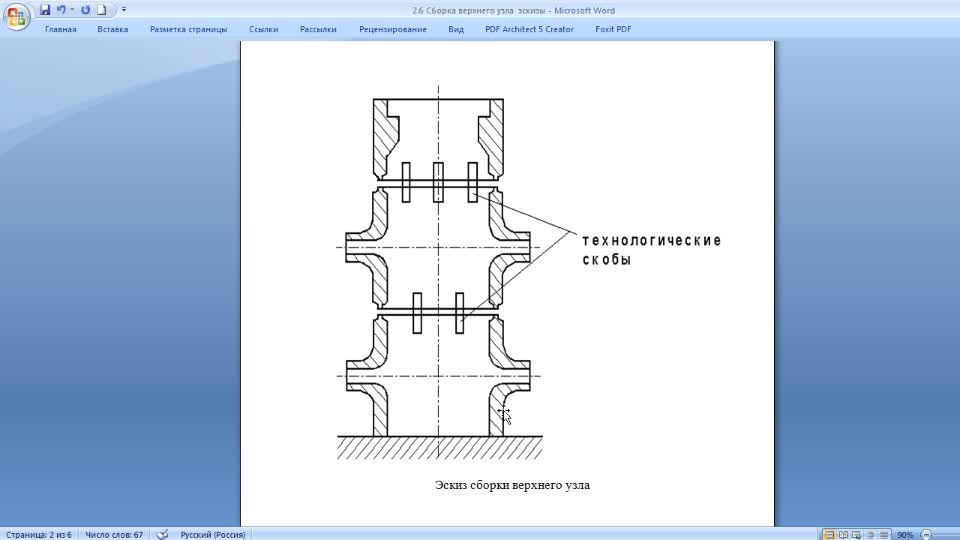Switch to Full Screen Reading view
The width and height of the screenshot is (960, 540).
tap(843, 534)
